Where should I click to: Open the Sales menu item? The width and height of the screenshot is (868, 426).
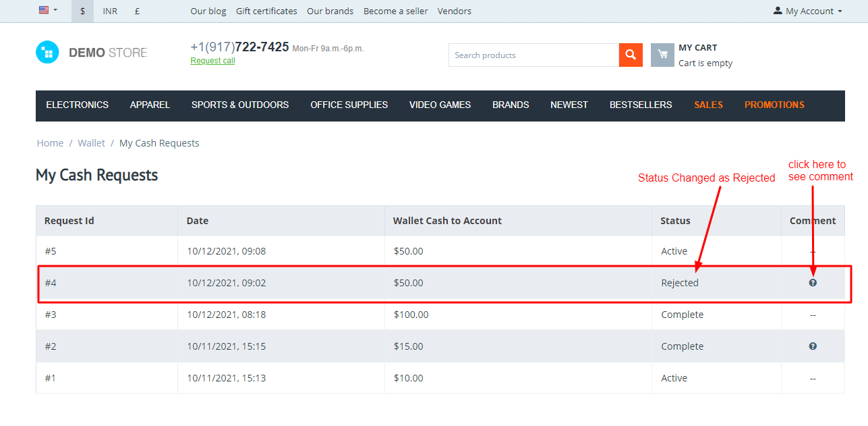pyautogui.click(x=708, y=105)
